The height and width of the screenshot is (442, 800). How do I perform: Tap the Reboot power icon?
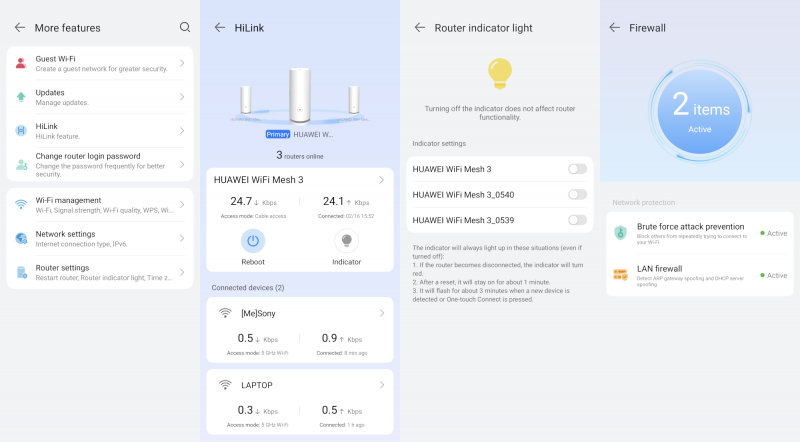(x=253, y=241)
